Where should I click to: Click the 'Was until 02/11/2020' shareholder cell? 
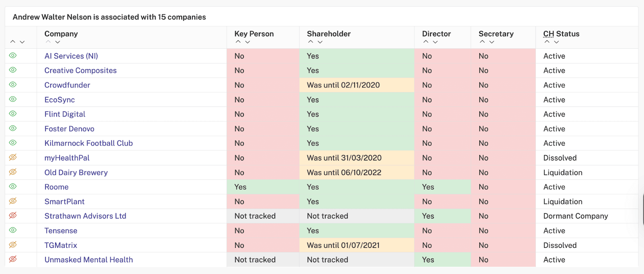[x=357, y=85]
